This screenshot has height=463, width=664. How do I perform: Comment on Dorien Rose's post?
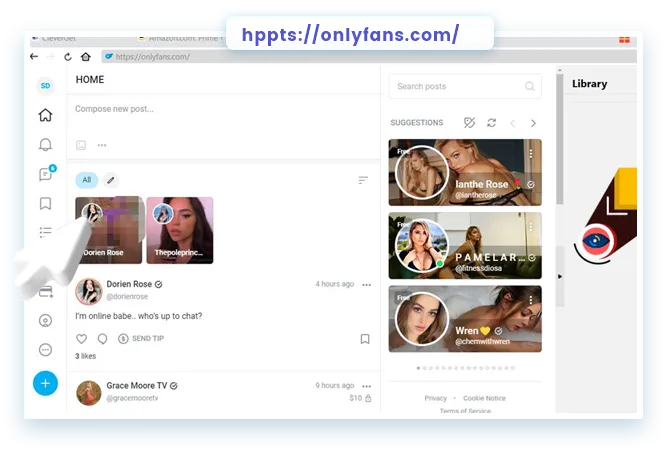point(102,338)
